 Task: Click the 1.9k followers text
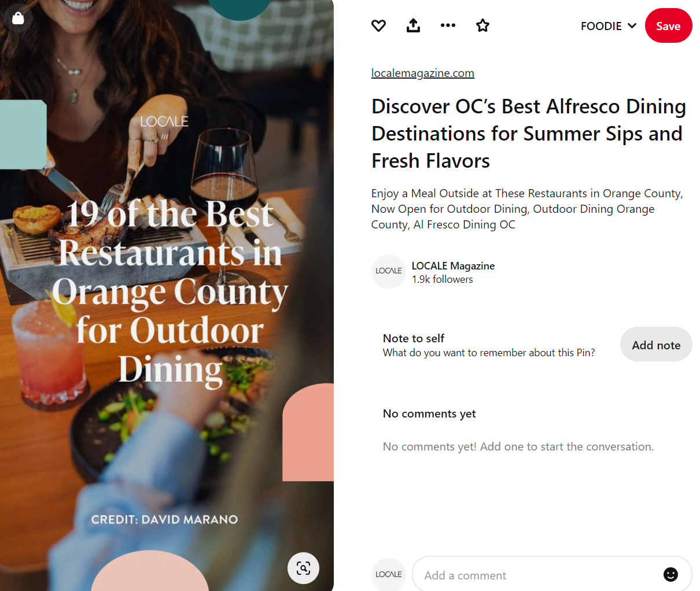point(442,279)
